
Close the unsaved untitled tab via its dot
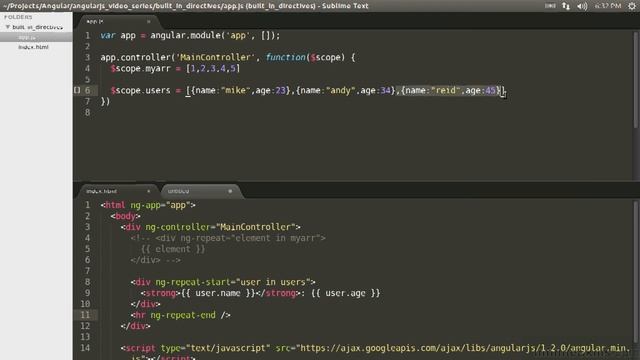pos(230,191)
